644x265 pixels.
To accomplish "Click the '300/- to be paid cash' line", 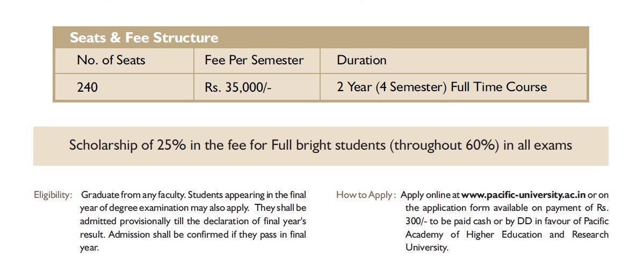I will tap(507, 221).
